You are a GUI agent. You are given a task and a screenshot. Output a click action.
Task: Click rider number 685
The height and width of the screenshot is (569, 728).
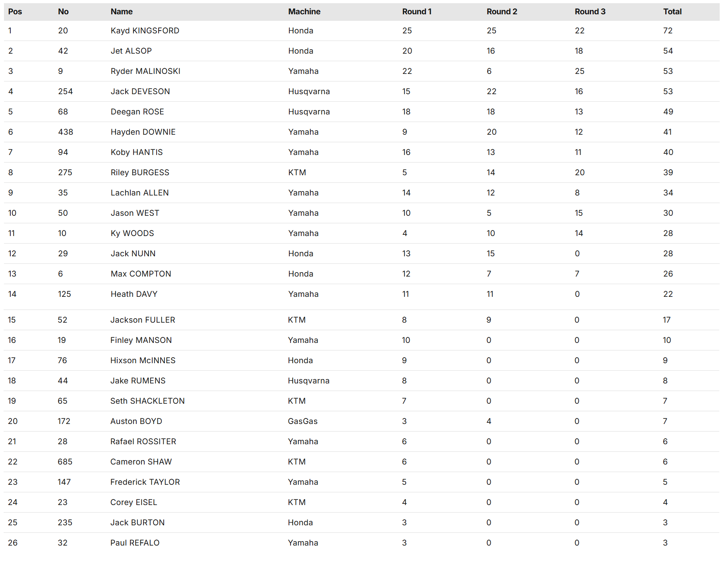point(65,462)
